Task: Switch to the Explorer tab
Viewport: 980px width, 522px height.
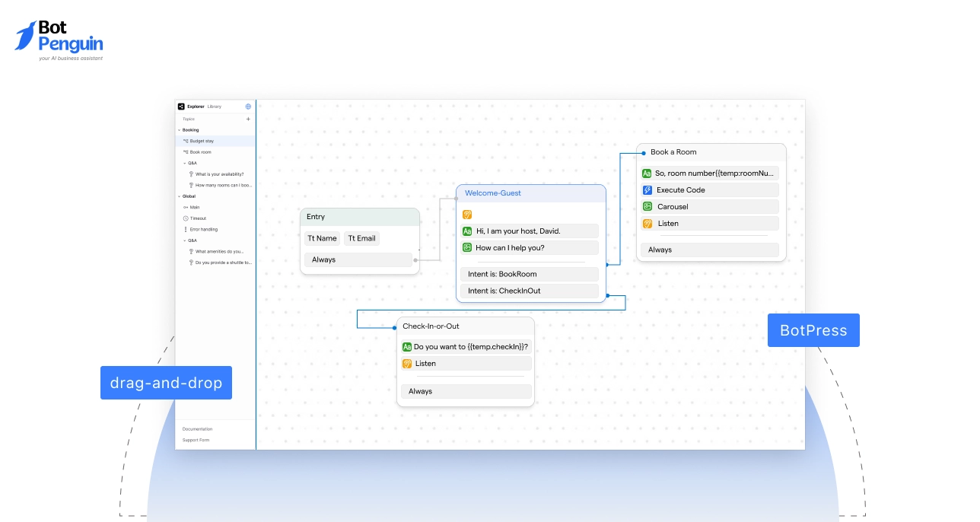Action: [196, 107]
